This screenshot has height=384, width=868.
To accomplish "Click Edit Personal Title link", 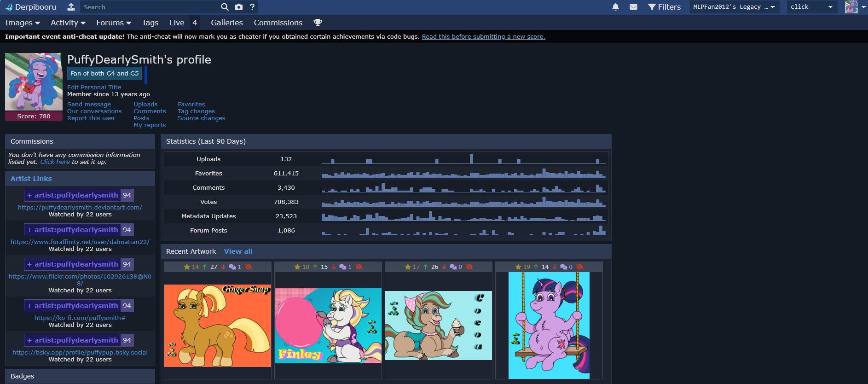I will (94, 87).
